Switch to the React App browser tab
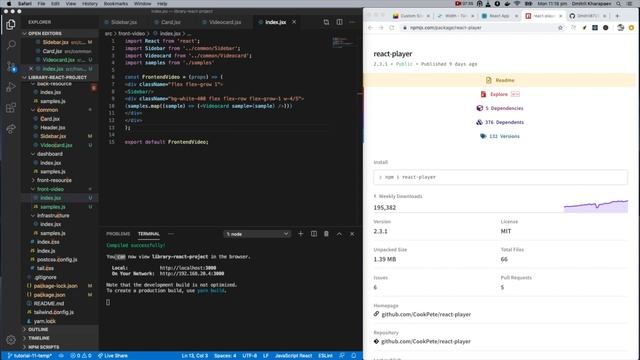The height and width of the screenshot is (360, 640). tap(499, 16)
